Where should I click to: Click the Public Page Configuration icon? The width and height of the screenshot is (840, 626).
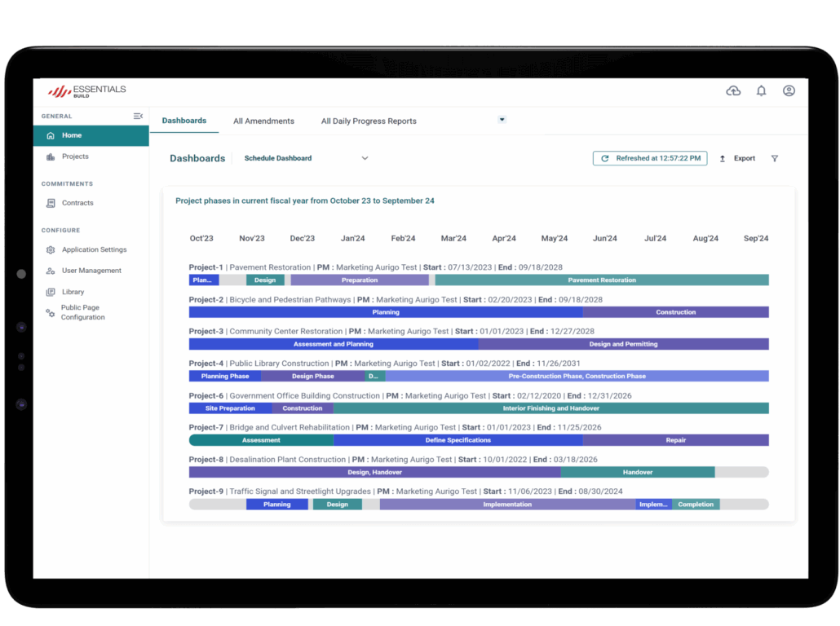(51, 313)
